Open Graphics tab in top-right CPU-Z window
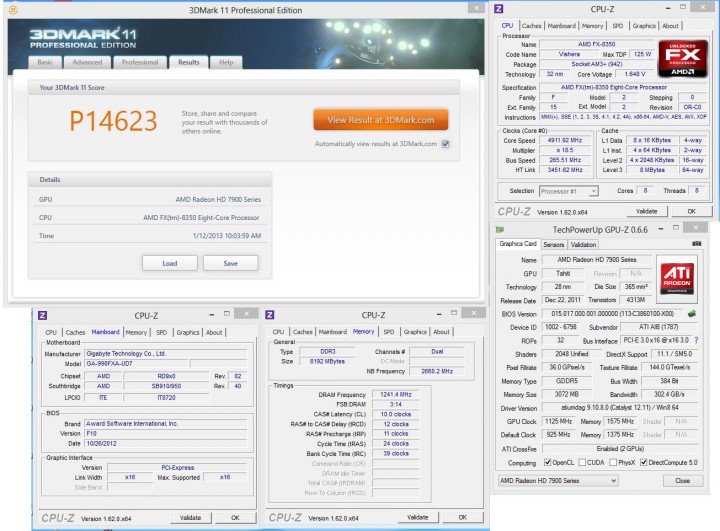The height and width of the screenshot is (531, 720). click(644, 26)
